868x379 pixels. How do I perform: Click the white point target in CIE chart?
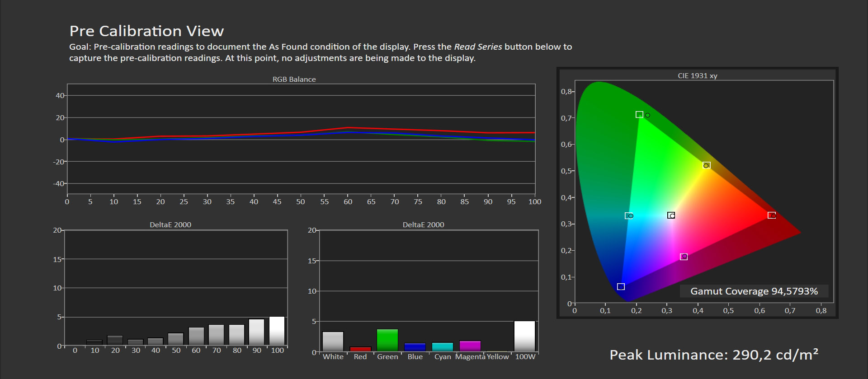pos(671,215)
